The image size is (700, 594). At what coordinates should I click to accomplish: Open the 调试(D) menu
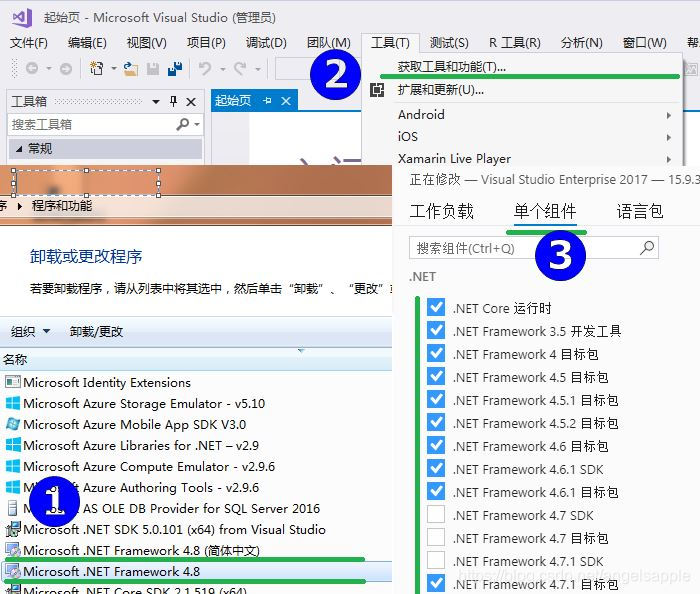point(267,43)
